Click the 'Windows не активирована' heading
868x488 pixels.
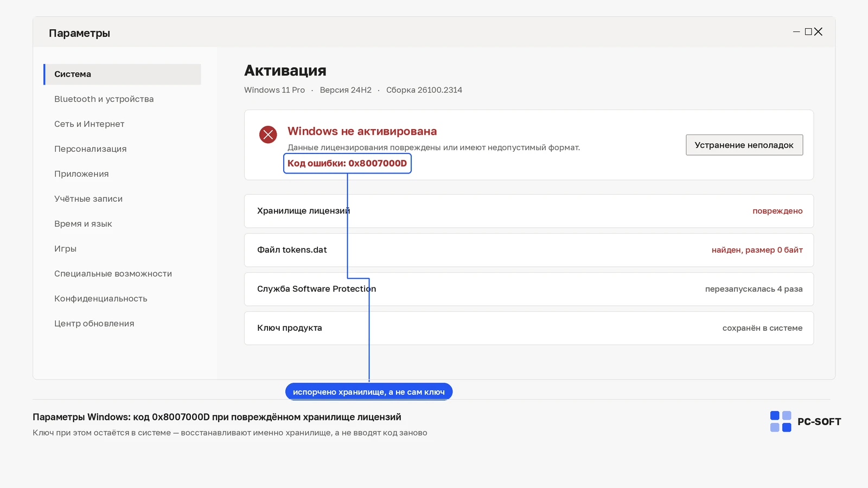pyautogui.click(x=362, y=131)
